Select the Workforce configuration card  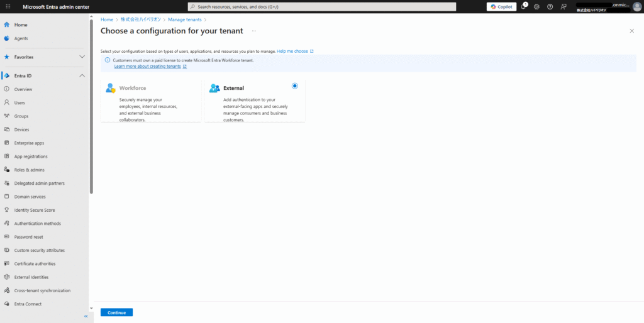point(151,101)
